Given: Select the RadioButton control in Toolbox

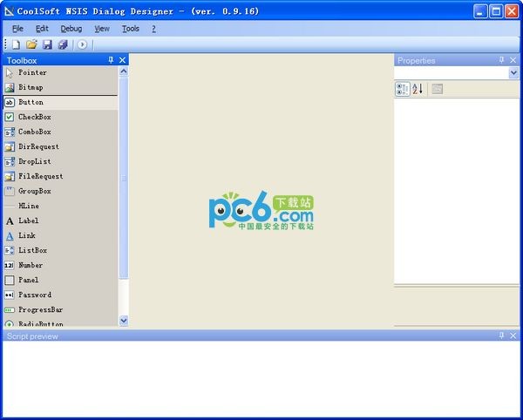Looking at the screenshot, I should [60, 322].
